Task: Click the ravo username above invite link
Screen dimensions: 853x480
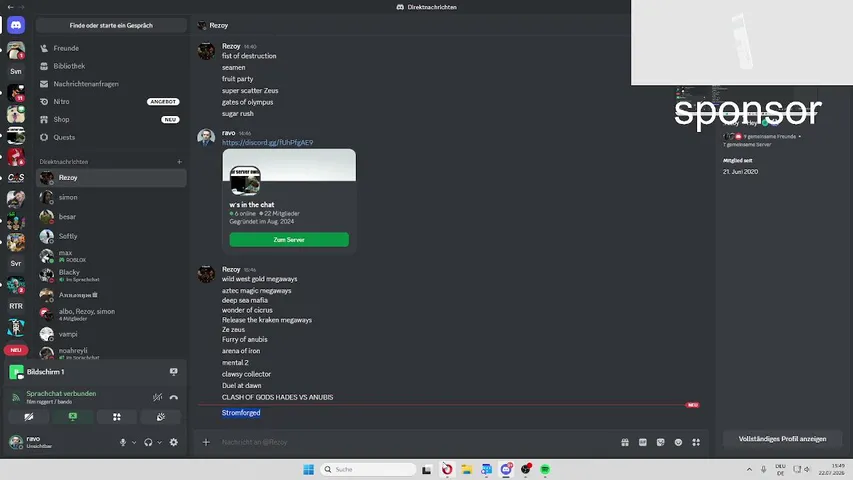Action: pos(228,133)
